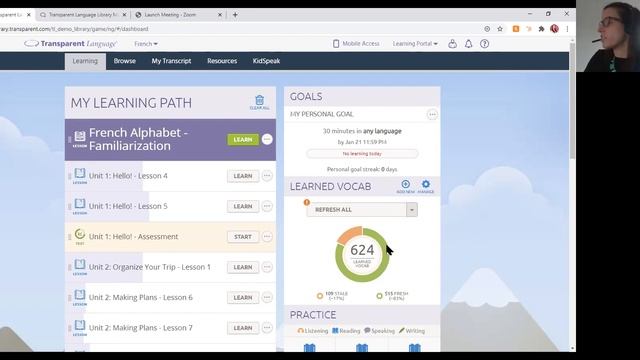Click LEARN for Making Plans Lesson 6
The height and width of the screenshot is (360, 640).
coord(243,298)
